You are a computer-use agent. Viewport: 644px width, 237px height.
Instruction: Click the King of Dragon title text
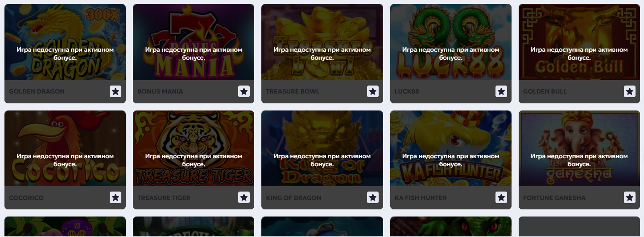(x=293, y=198)
